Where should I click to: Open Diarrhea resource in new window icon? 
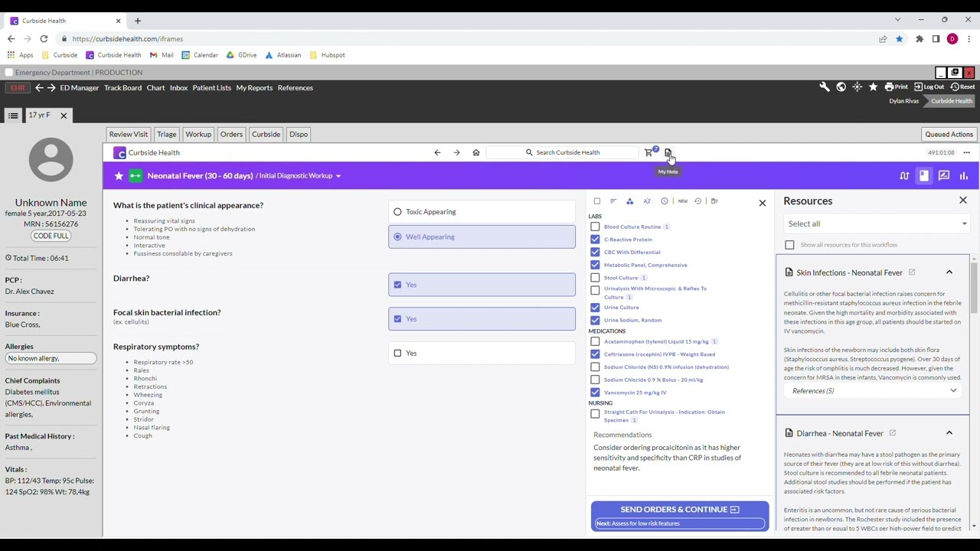pyautogui.click(x=892, y=433)
